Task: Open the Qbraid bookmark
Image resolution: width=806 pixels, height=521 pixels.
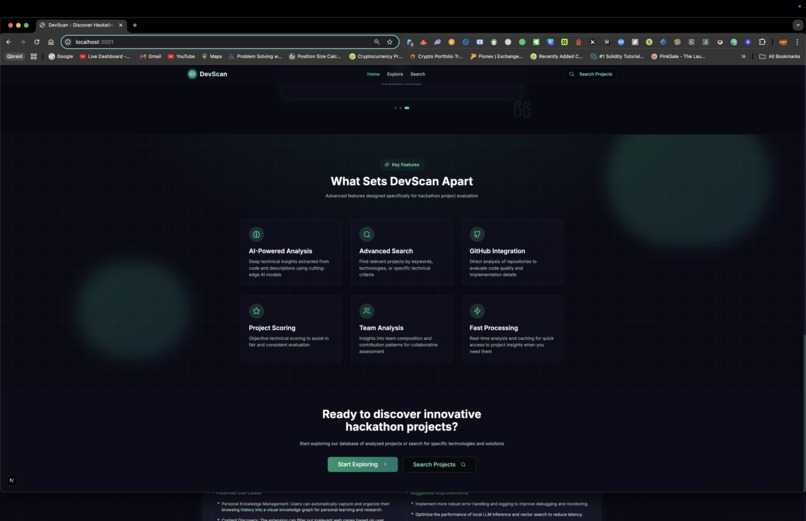Action: pyautogui.click(x=14, y=57)
